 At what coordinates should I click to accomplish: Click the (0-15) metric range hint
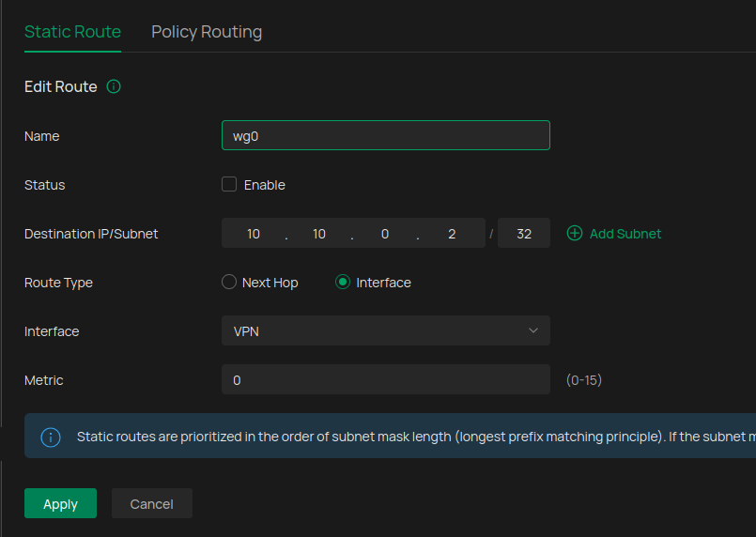(x=584, y=380)
